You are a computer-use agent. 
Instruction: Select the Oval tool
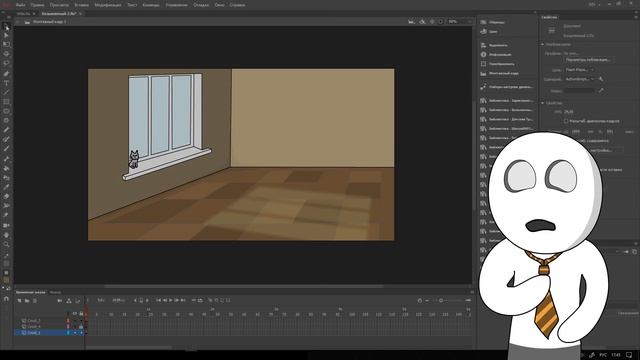coord(6,111)
